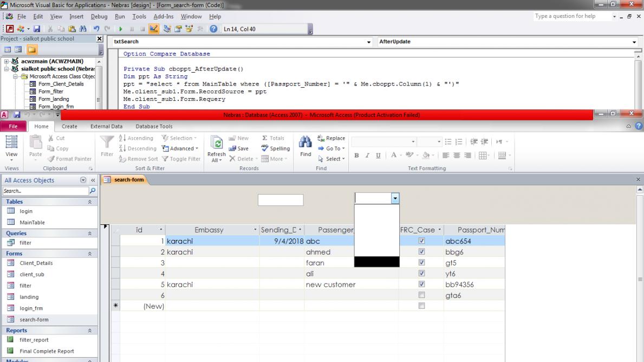Apply Bold formatting in Text Formatting
Screen dimensions: 644x362
pyautogui.click(x=356, y=156)
